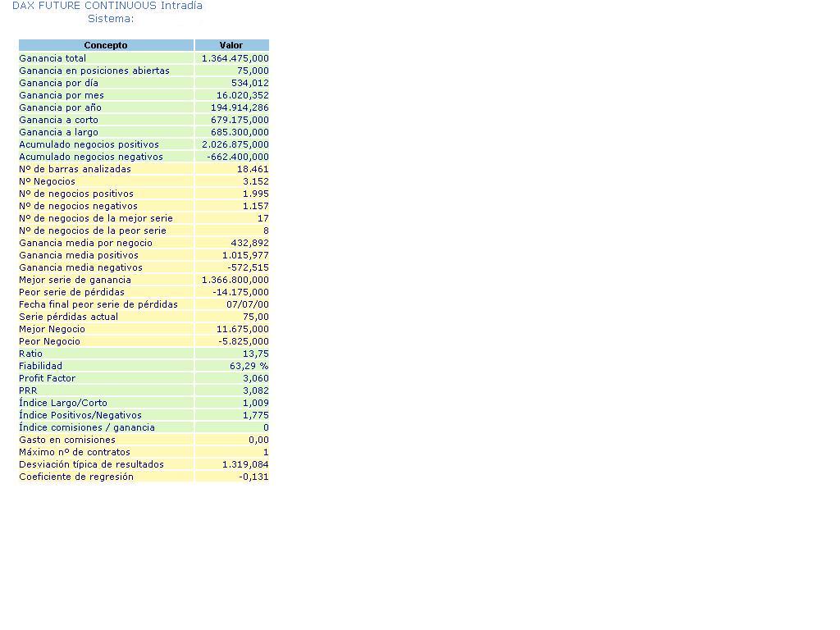Select 'Ganancia en posiciones abiertas' label
Screen dimensions: 840x630
(94, 71)
